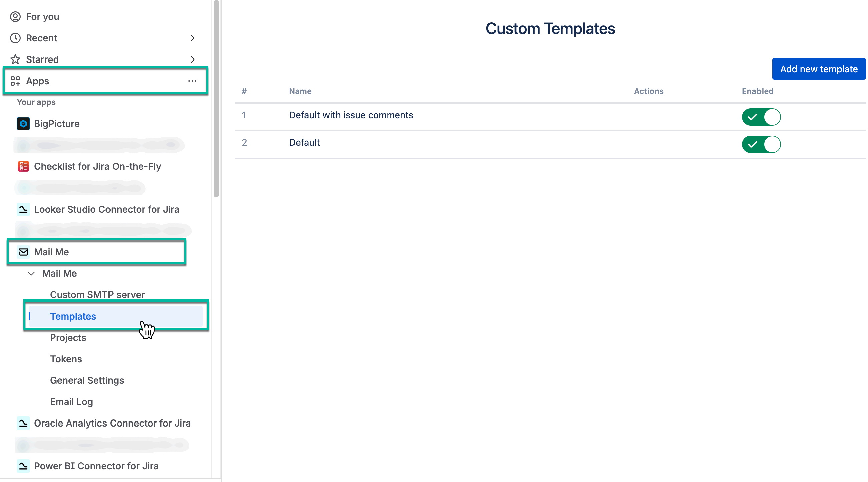Click the Add new template button
Viewport: 868px width, 482px height.
(819, 69)
